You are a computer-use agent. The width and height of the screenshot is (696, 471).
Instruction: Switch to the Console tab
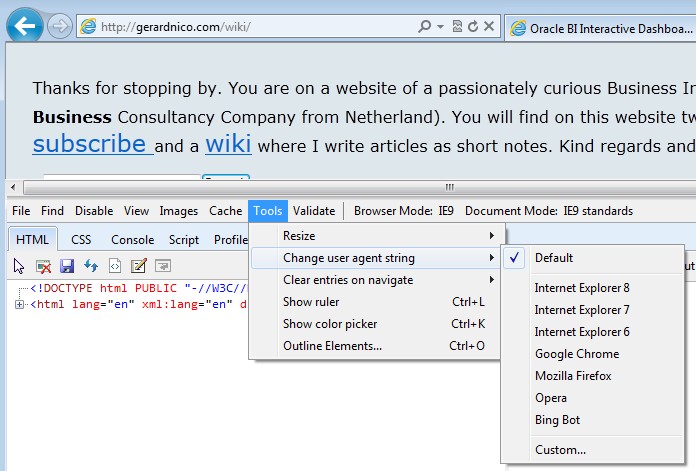132,240
